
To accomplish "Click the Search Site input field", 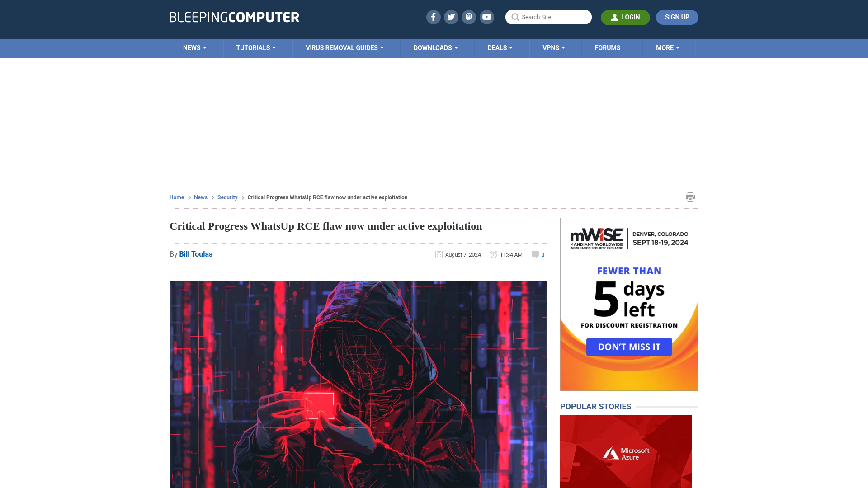I will [548, 17].
